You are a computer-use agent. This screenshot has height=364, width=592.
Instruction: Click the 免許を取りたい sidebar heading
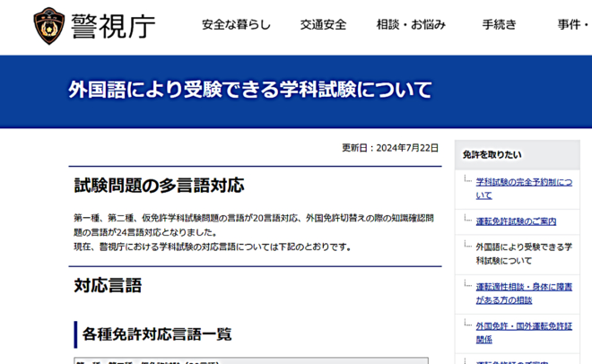pyautogui.click(x=492, y=155)
